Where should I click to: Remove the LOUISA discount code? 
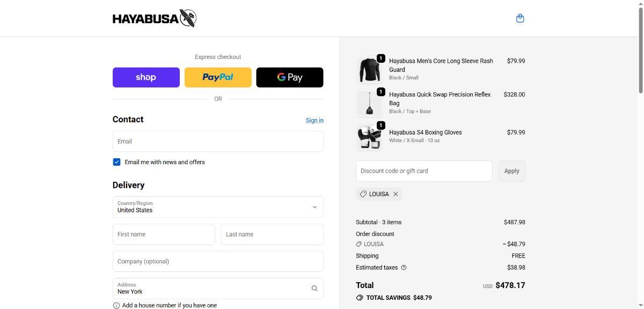coord(396,194)
